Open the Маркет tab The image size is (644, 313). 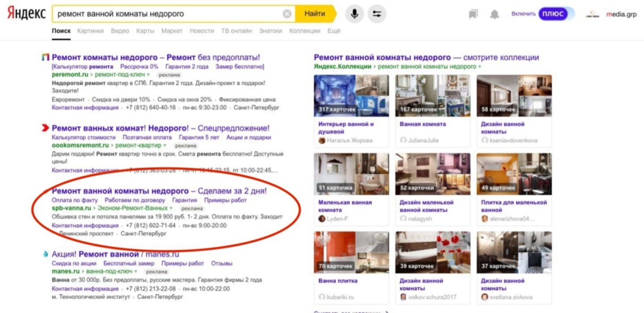point(172,31)
